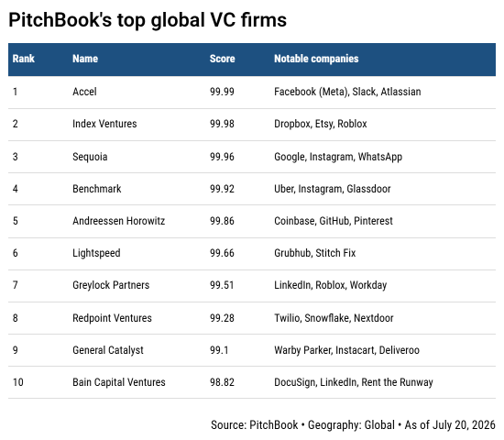Click Google, Instagram, WhatsApp companies cell
Image resolution: width=504 pixels, height=440 pixels.
click(x=338, y=157)
